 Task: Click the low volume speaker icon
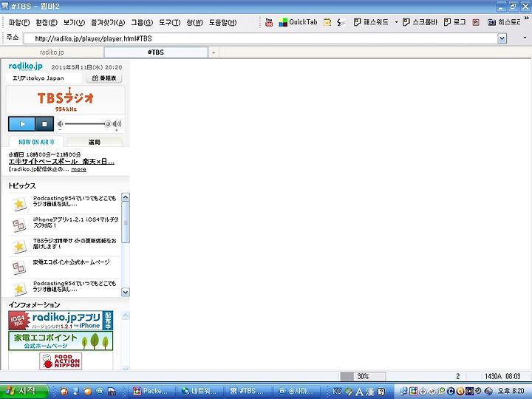pyautogui.click(x=60, y=124)
